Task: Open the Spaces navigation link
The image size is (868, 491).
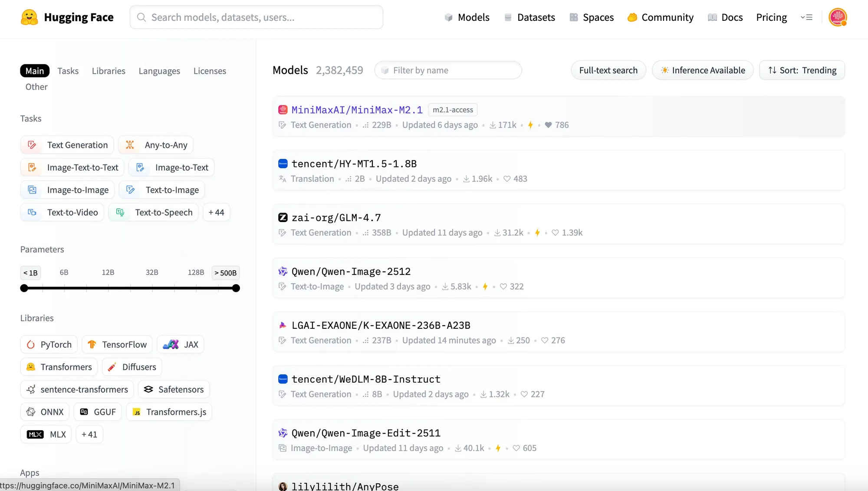Action: coord(592,17)
